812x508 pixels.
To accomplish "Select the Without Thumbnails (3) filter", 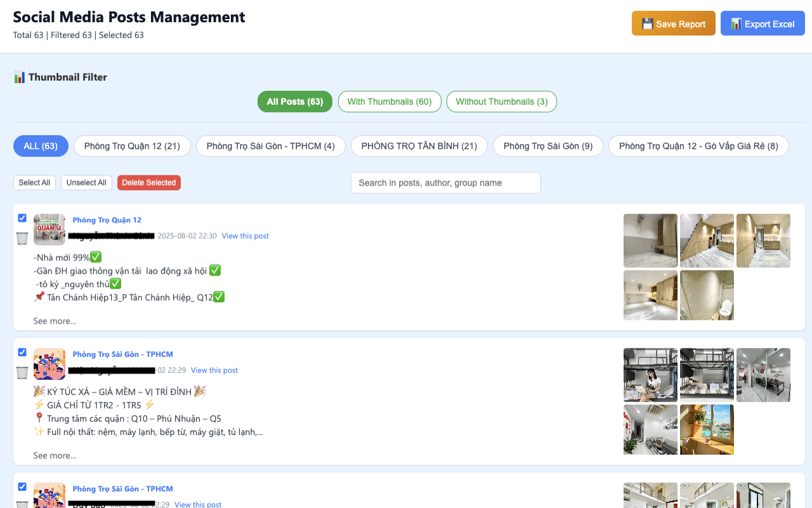I will click(501, 101).
